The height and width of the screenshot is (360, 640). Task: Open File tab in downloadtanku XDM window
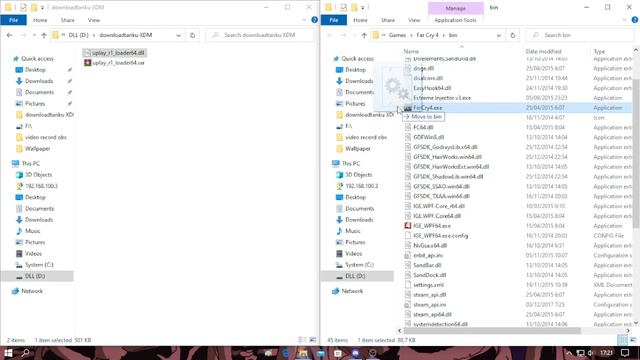tap(13, 20)
